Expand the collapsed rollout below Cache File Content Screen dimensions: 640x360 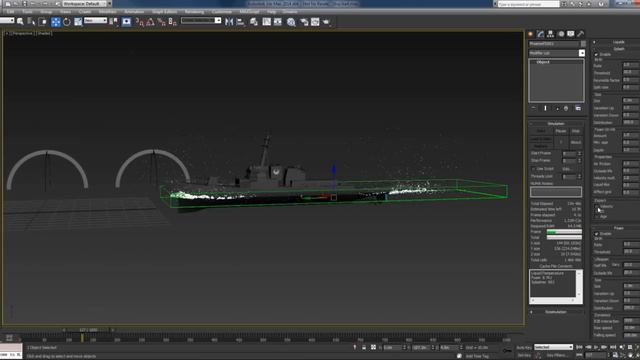556,312
